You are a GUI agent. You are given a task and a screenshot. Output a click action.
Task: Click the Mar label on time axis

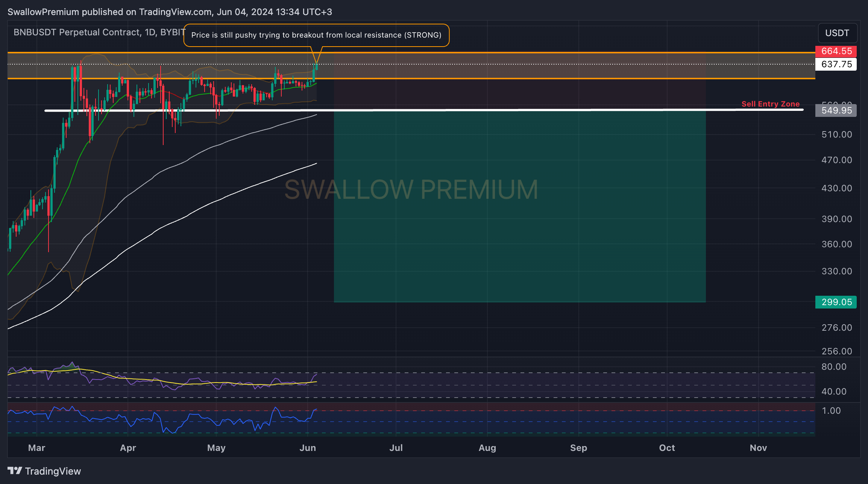(x=37, y=448)
